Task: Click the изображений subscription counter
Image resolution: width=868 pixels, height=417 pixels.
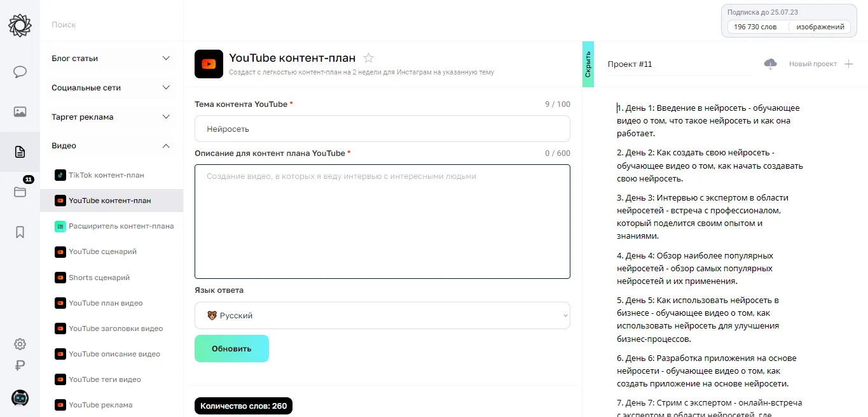Action: point(820,27)
